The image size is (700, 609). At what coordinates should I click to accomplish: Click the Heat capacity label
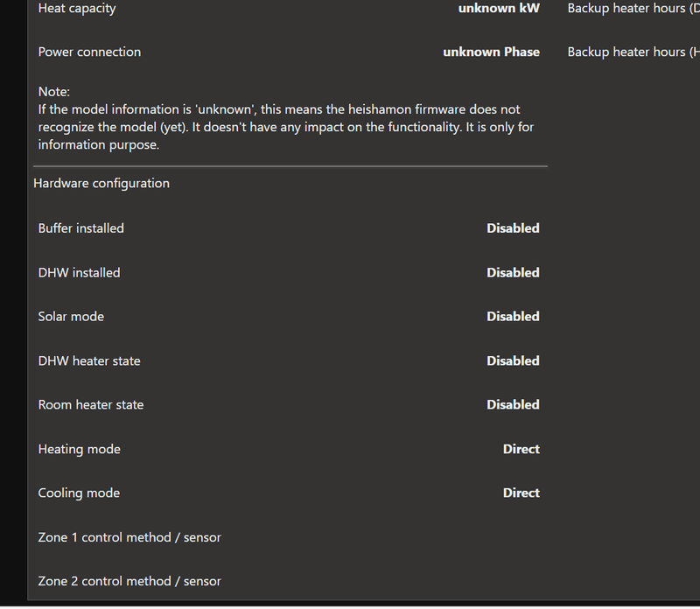(x=77, y=9)
